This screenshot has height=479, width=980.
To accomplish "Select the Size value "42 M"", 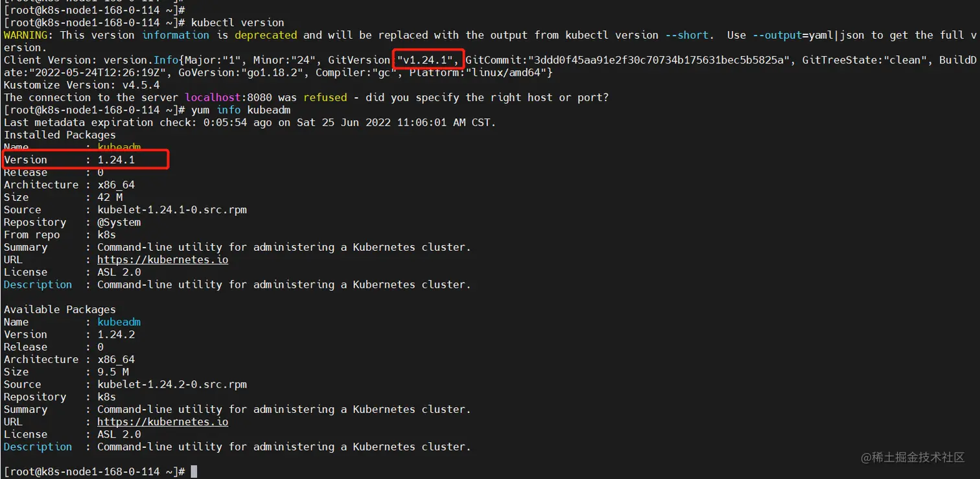I will [110, 197].
